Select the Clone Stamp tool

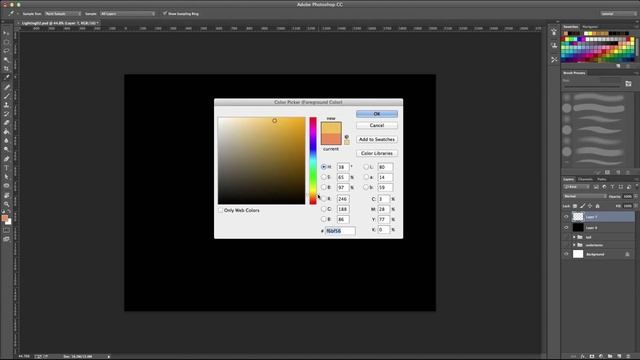(x=6, y=105)
